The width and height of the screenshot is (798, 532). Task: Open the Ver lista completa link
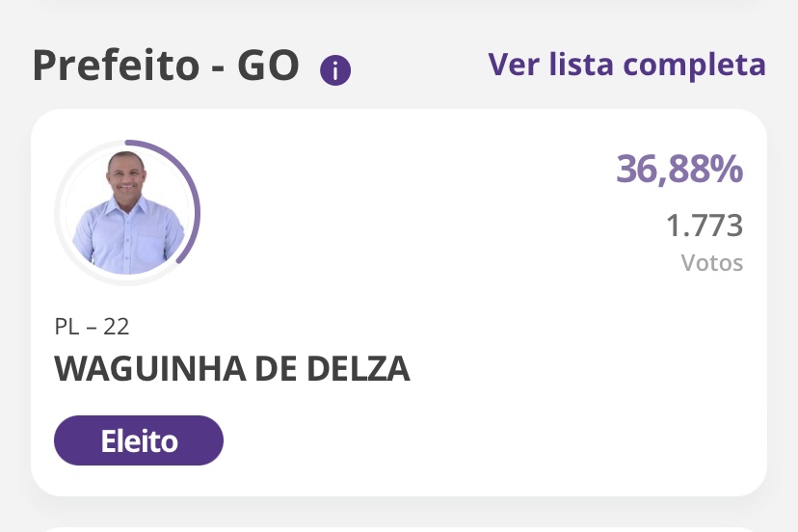(x=626, y=65)
